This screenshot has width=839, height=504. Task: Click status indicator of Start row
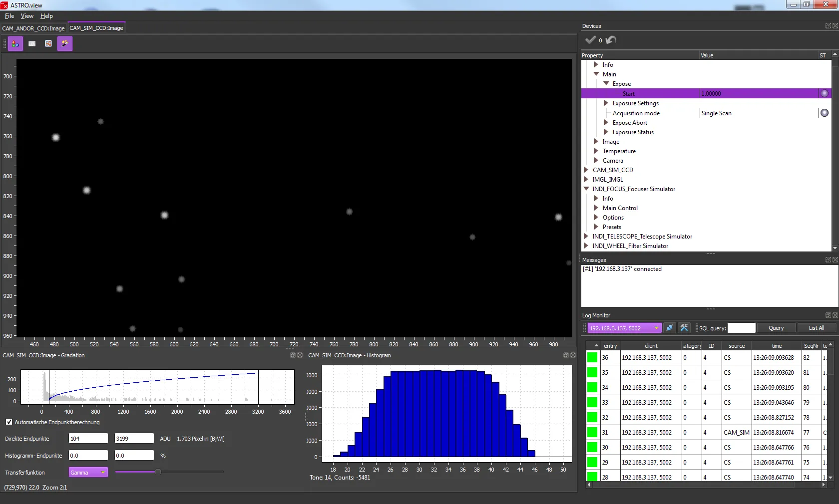[825, 93]
